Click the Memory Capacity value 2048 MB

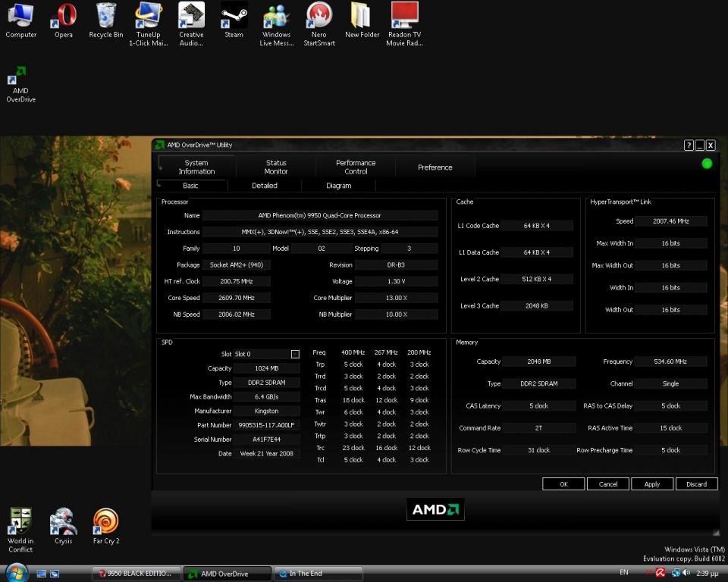(x=539, y=361)
